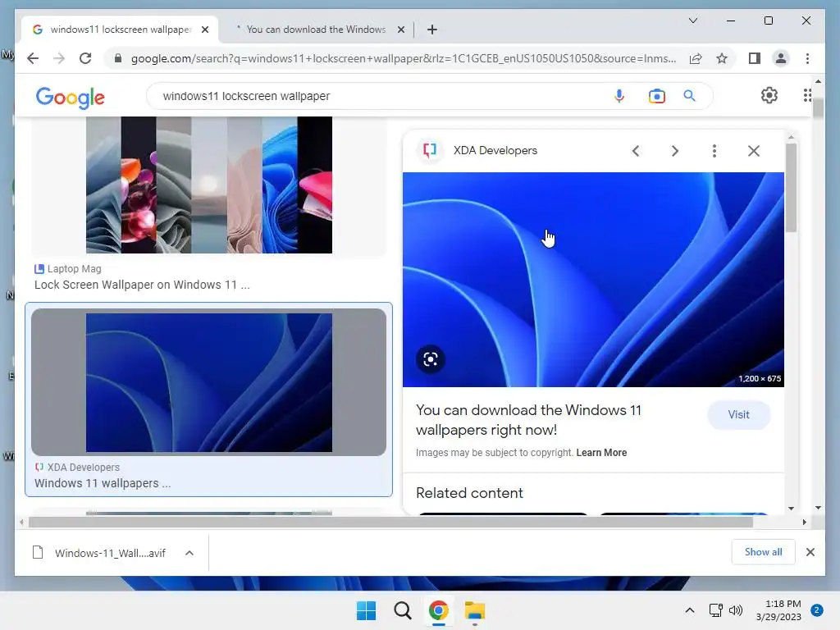Close the XDA Developers preview panel
The image size is (840, 630).
[x=754, y=151]
